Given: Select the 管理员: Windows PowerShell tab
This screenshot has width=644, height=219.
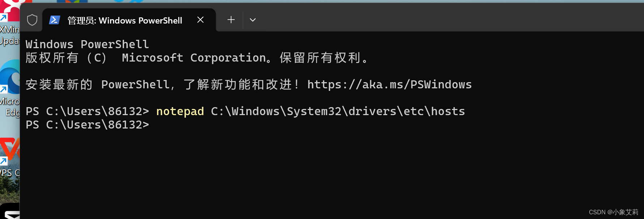Looking at the screenshot, I should (x=125, y=20).
